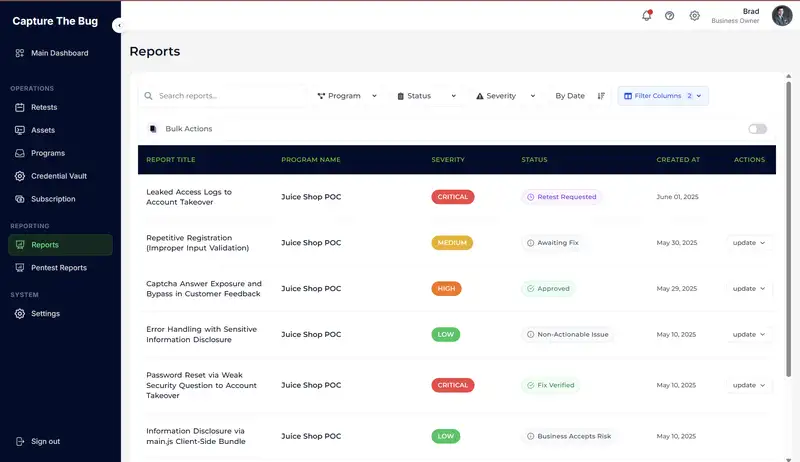Open Main Dashboard from the sidebar
Screen dimensions: 800x462
click(60, 53)
